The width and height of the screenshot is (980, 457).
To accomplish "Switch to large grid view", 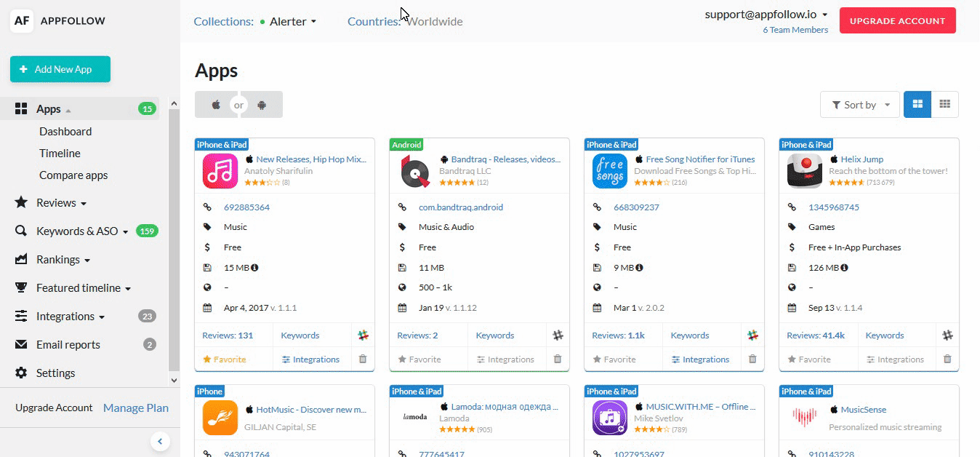I will tap(917, 104).
